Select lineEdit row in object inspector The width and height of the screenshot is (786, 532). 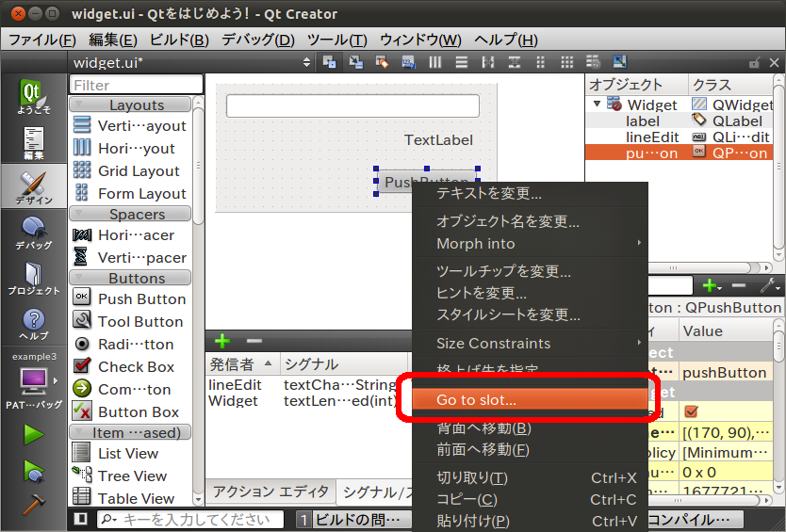[x=652, y=137]
